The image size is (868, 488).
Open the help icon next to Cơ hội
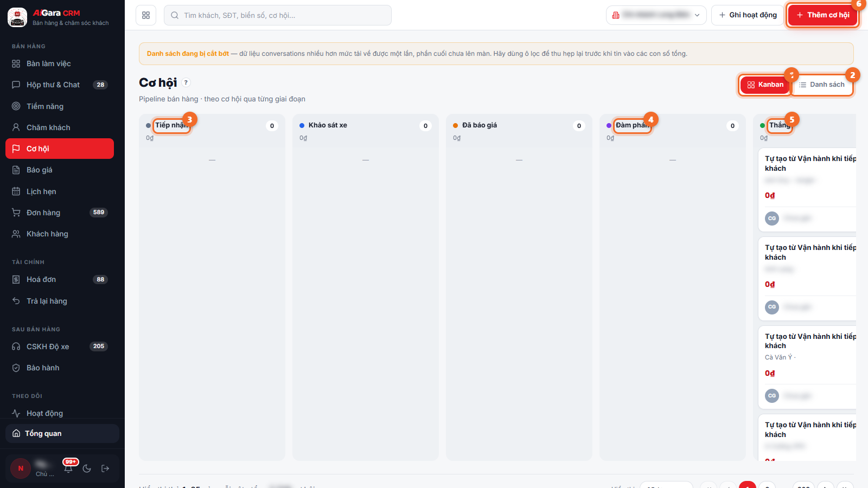coord(186,82)
